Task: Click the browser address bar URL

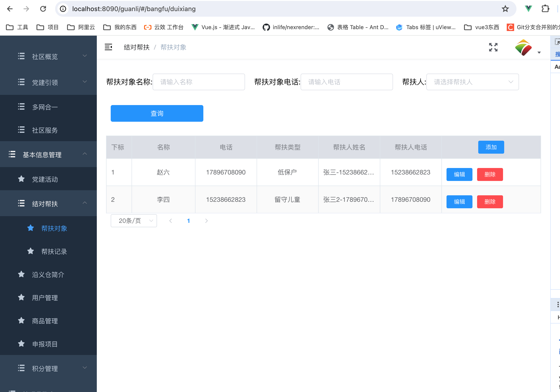Action: tap(134, 9)
